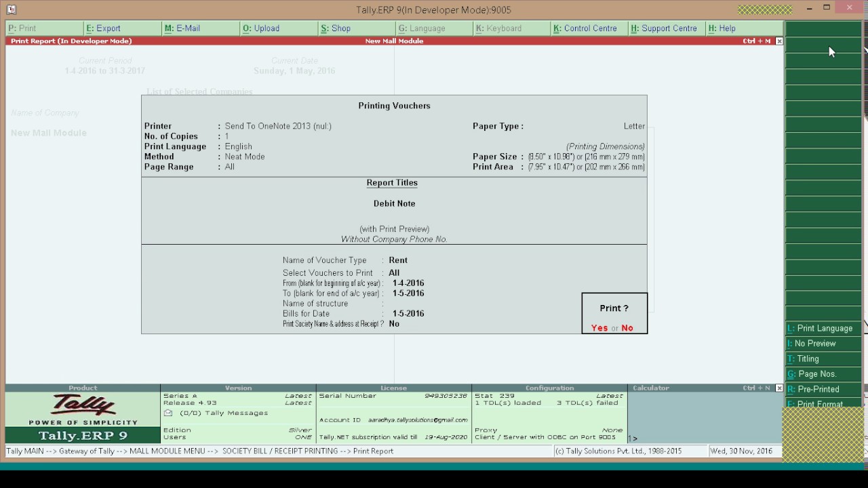
Task: Click the Print Area dimensions value
Action: tap(587, 167)
